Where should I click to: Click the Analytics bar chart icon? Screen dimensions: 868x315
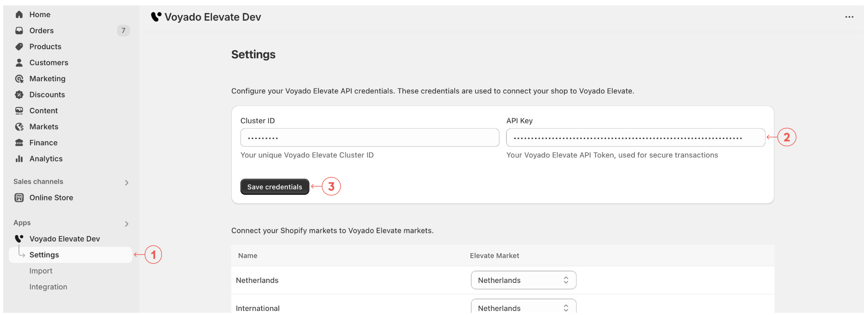[19, 159]
